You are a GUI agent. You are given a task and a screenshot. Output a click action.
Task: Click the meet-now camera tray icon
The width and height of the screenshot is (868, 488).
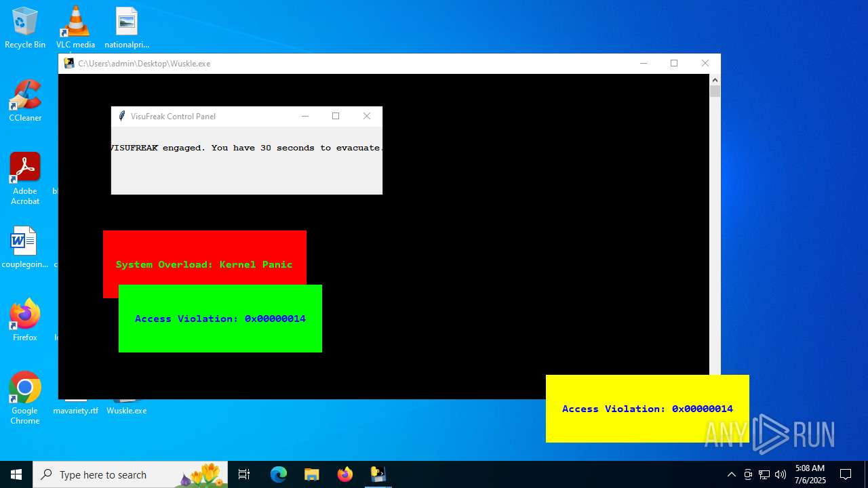pyautogui.click(x=748, y=474)
